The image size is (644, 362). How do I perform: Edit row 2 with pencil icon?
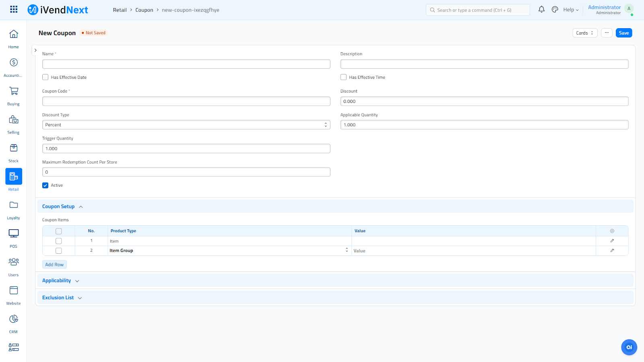click(x=612, y=251)
